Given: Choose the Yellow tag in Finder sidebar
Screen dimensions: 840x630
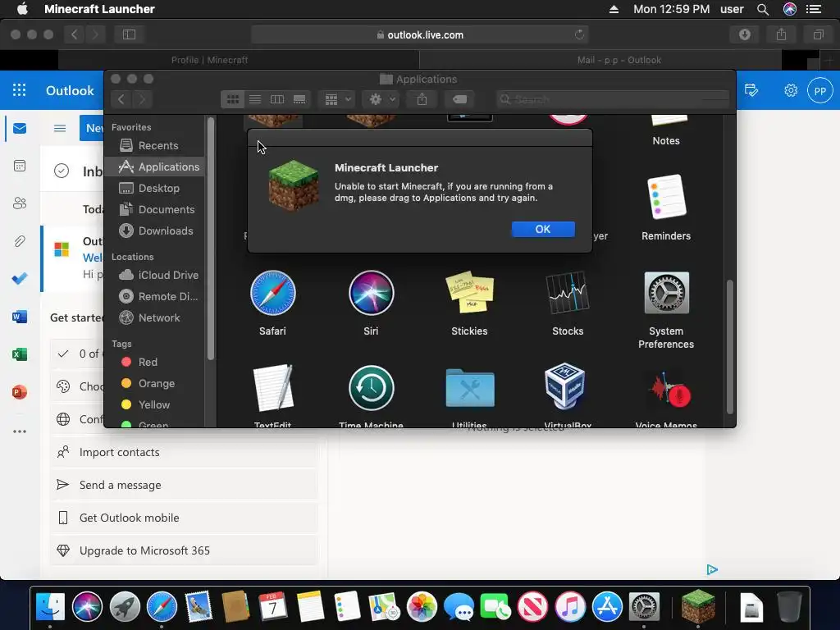Looking at the screenshot, I should coord(155,405).
